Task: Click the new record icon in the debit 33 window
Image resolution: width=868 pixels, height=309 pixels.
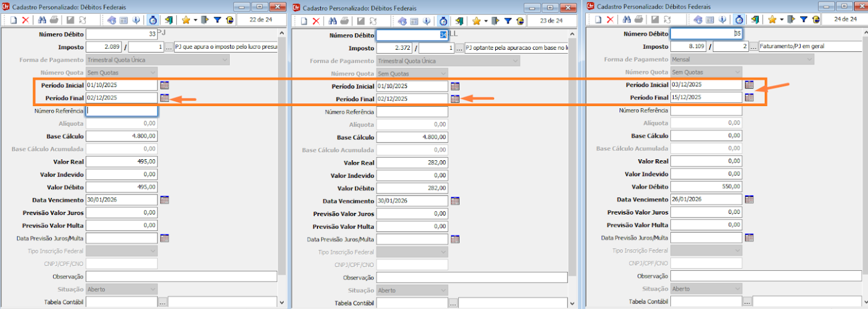Action: click(x=13, y=20)
